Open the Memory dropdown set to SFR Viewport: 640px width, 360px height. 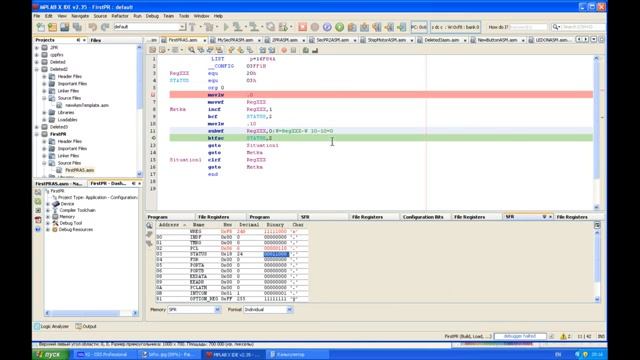click(x=217, y=310)
